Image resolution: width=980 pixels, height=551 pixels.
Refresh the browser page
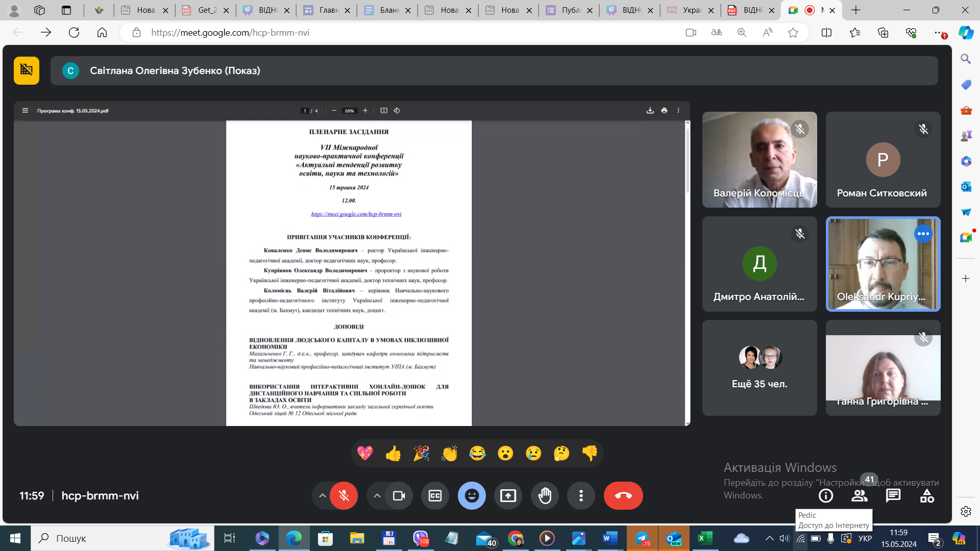74,33
